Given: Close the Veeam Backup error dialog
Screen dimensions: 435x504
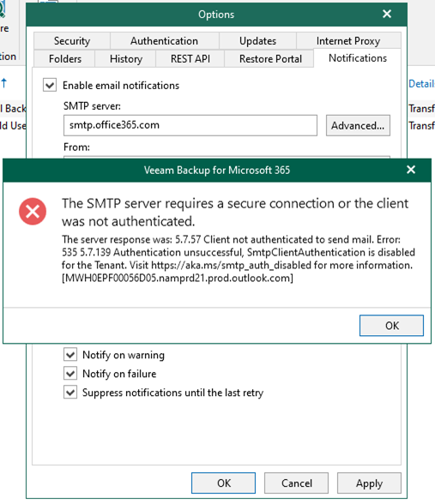Looking at the screenshot, I should pos(411,170).
